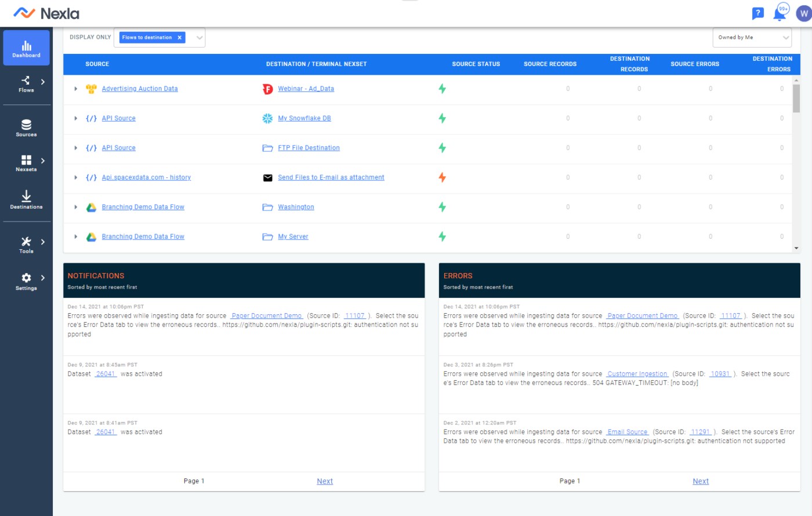Click the Snowflake icon next to My Snowflake DB
Screen dimensions: 812x516
pos(267,118)
